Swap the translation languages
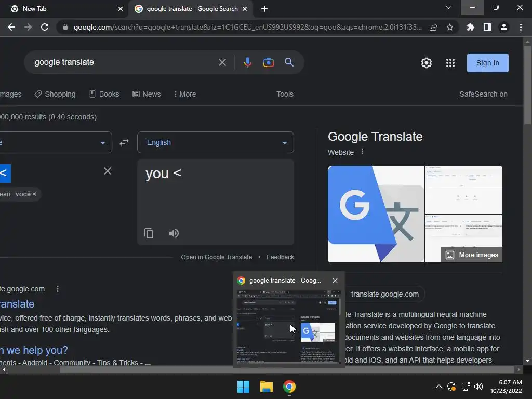532x399 pixels. pos(124,142)
